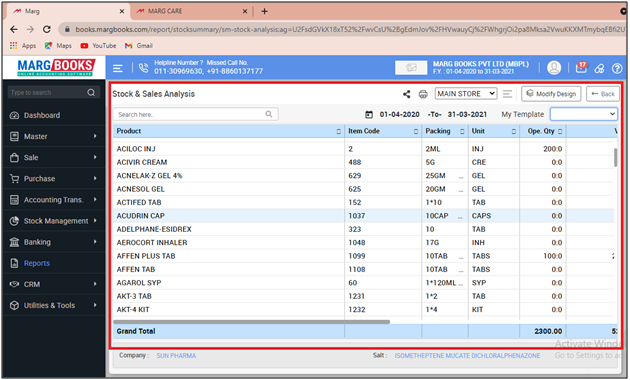Expand the Stock Management menu
Image resolution: width=630 pixels, height=380 pixels.
click(x=53, y=221)
